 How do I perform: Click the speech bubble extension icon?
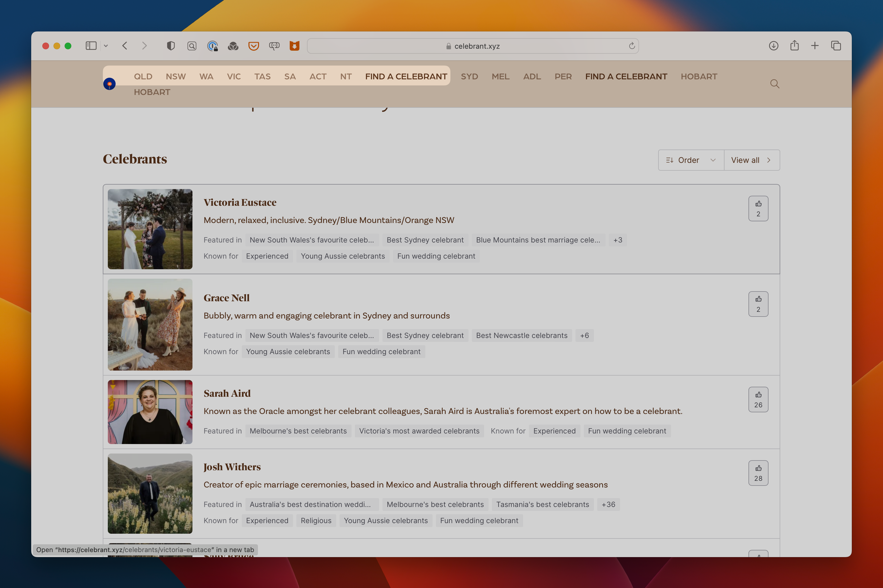pos(274,46)
